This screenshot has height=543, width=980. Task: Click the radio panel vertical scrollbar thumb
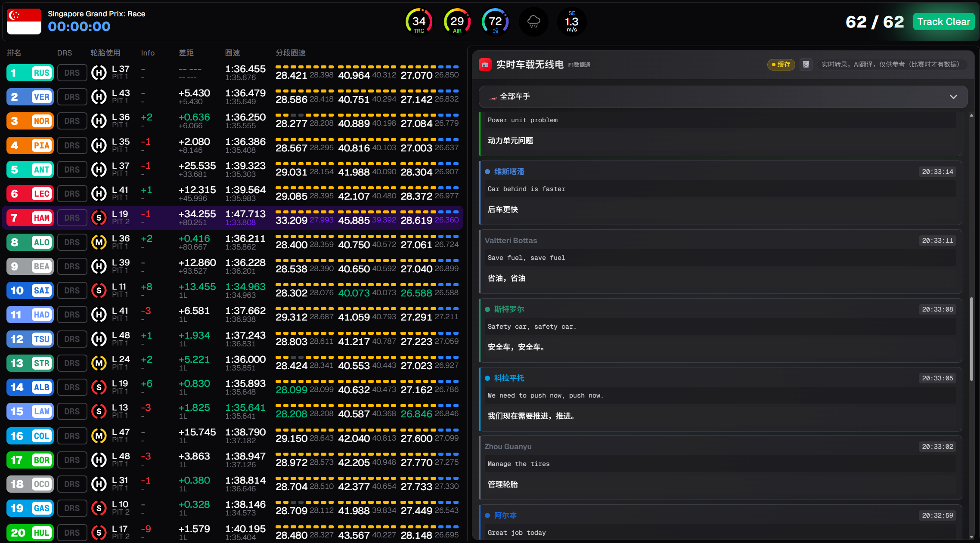click(971, 339)
